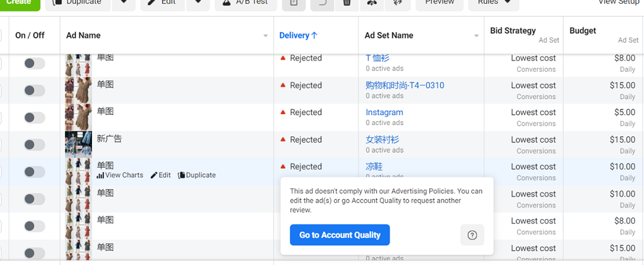Click Go to Account Quality button
The width and height of the screenshot is (644, 265).
click(340, 235)
